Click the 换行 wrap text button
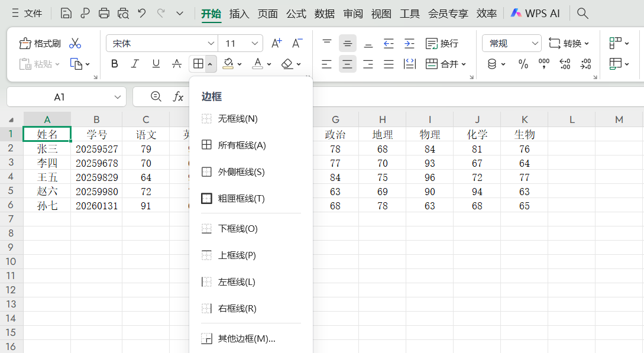This screenshot has width=644, height=353. point(442,43)
